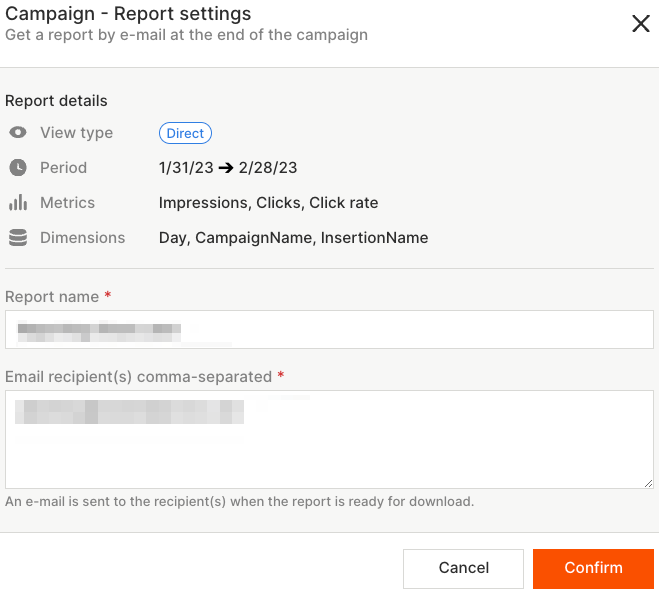The height and width of the screenshot is (594, 659).
Task: Click the Day, CampaignName, InsertionName dimensions text
Action: pyautogui.click(x=293, y=238)
